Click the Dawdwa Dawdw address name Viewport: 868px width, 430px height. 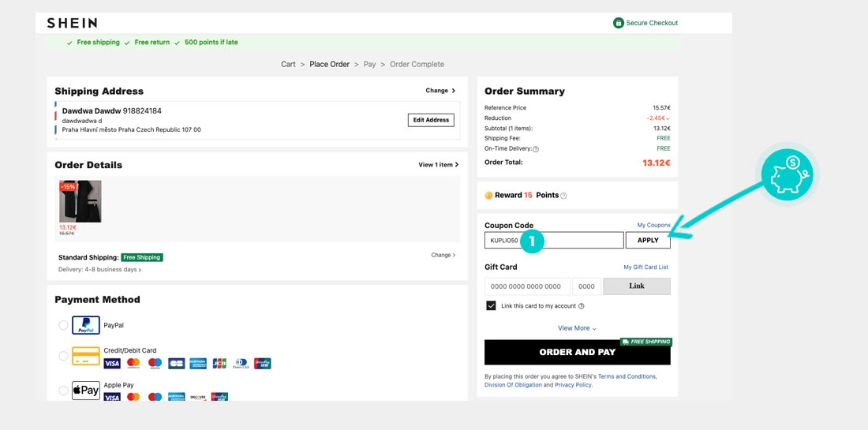click(92, 110)
